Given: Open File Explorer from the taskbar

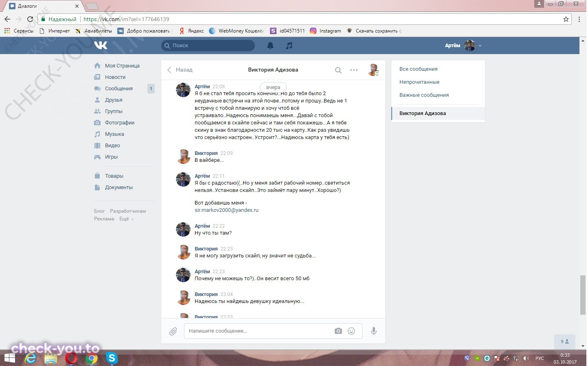Looking at the screenshot, I should click(51, 358).
